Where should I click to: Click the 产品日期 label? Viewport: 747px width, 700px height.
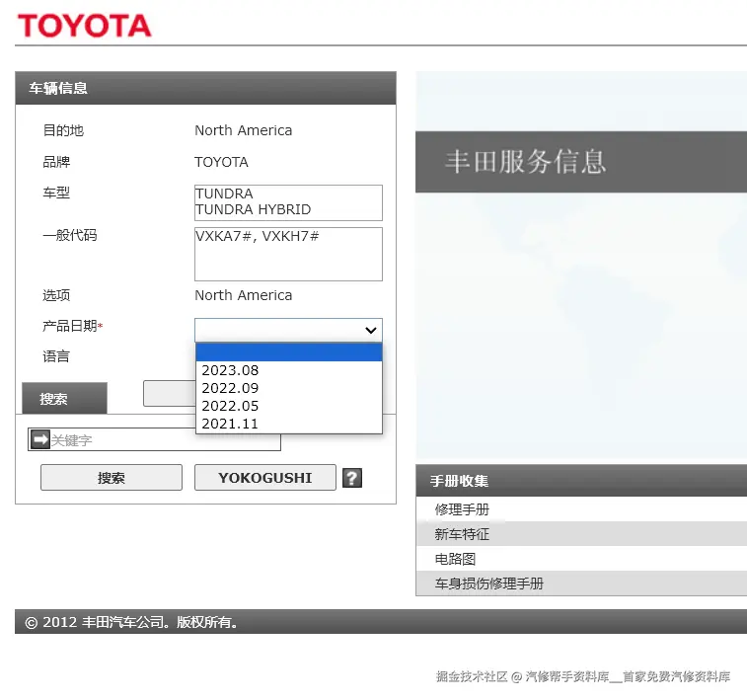[x=72, y=326]
